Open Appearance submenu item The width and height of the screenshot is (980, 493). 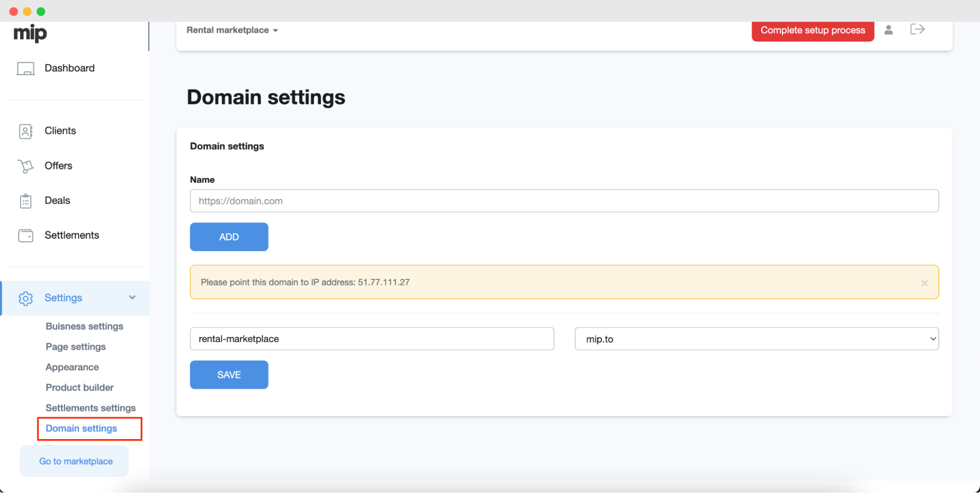72,368
